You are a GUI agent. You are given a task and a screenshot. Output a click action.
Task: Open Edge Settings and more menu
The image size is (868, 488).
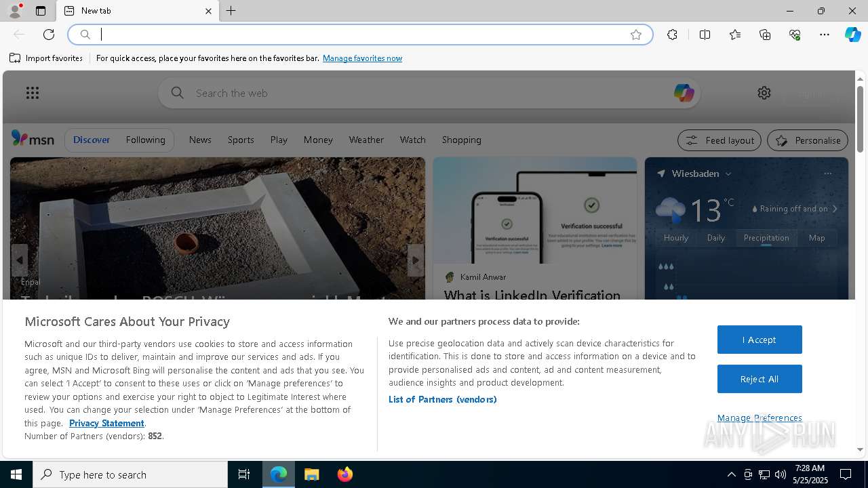pyautogui.click(x=825, y=35)
